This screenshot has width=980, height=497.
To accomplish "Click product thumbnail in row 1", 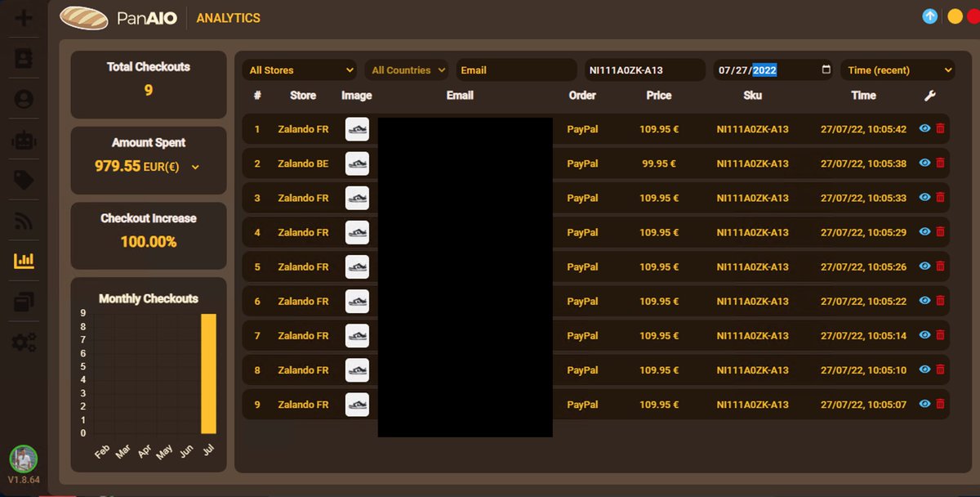I will (357, 129).
